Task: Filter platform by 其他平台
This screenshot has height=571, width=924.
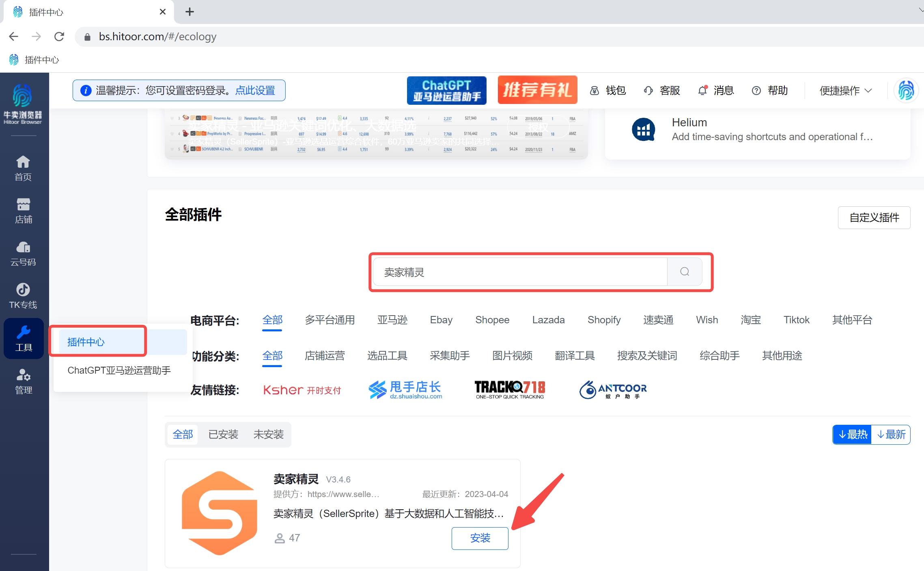Action: click(852, 320)
